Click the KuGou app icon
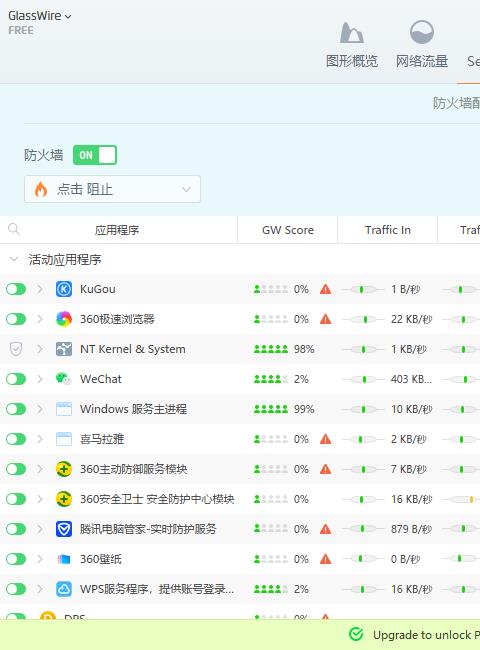The image size is (480, 650). (x=64, y=289)
